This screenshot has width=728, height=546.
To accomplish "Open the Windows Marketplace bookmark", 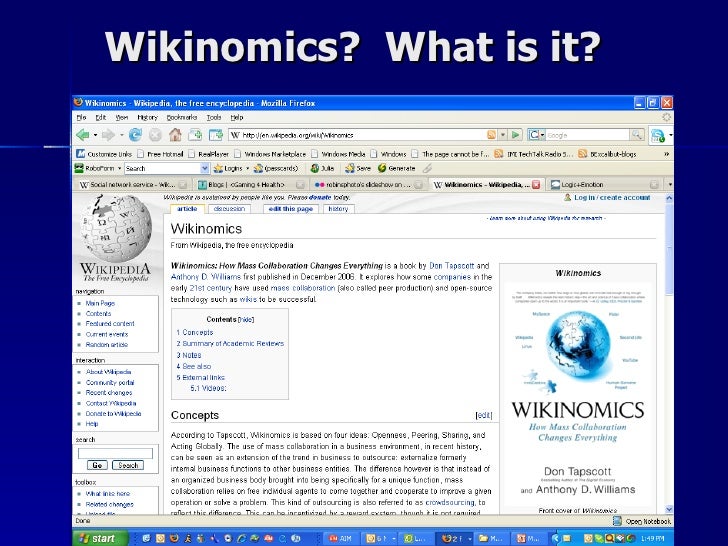I will tap(270, 154).
